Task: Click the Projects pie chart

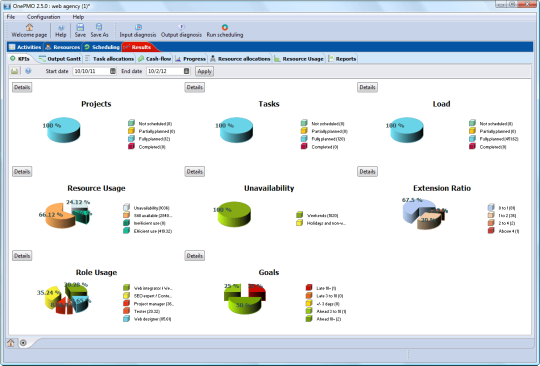Action: [64, 130]
